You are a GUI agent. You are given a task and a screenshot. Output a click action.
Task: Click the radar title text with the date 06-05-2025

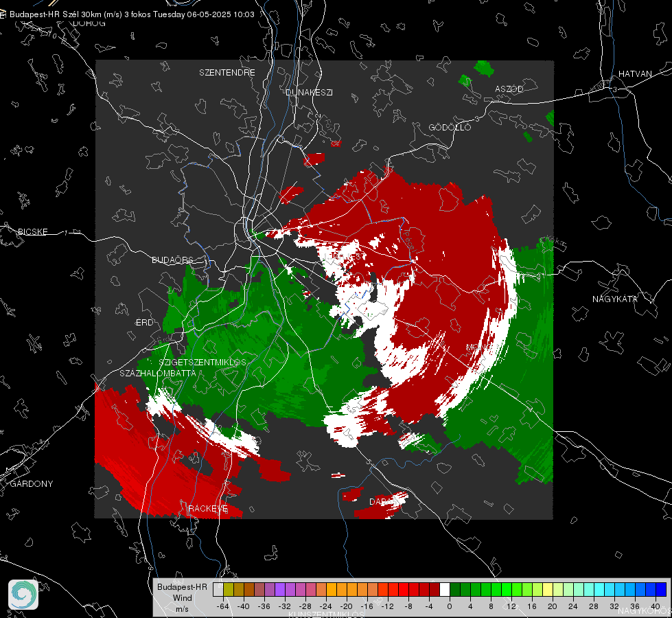click(x=132, y=14)
